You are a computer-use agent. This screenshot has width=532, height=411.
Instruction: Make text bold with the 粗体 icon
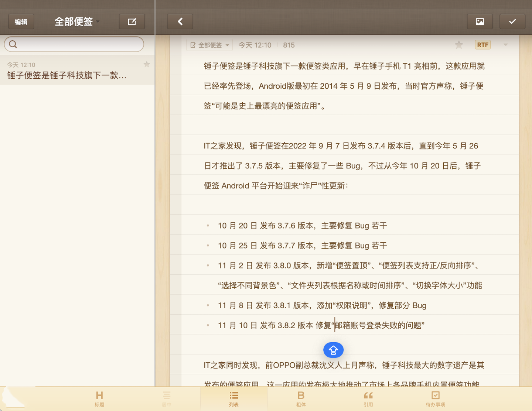(x=301, y=398)
